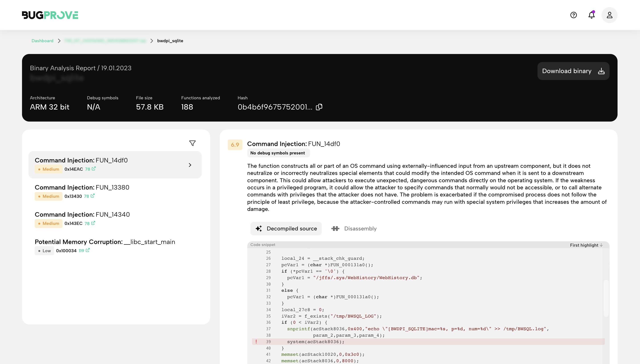Open the findings filter funnel icon
The width and height of the screenshot is (640, 364).
pos(192,143)
